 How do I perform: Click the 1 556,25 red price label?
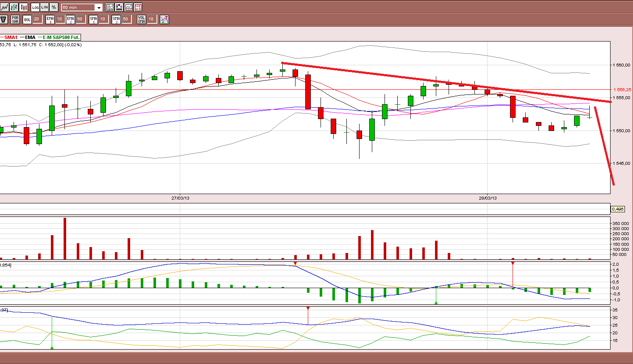click(x=622, y=90)
